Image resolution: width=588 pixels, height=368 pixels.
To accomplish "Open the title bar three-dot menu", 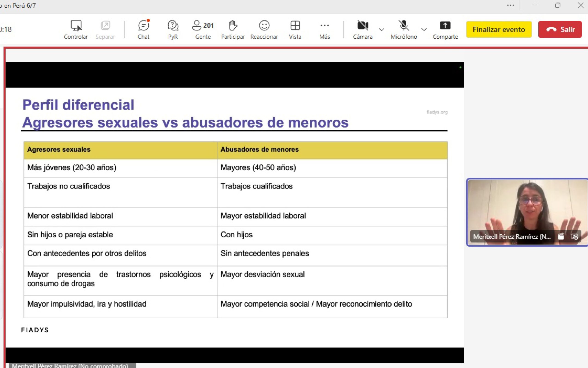I will click(x=511, y=5).
